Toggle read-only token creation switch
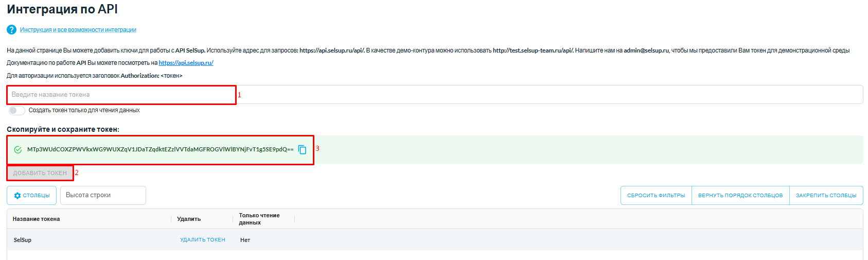Screen dimensions: 868x260 [x=16, y=110]
